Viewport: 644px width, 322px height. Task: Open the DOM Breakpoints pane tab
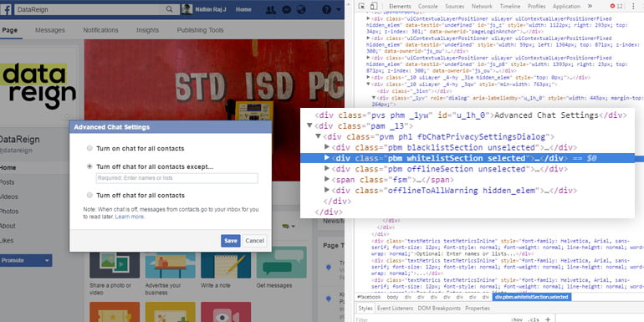point(439,308)
